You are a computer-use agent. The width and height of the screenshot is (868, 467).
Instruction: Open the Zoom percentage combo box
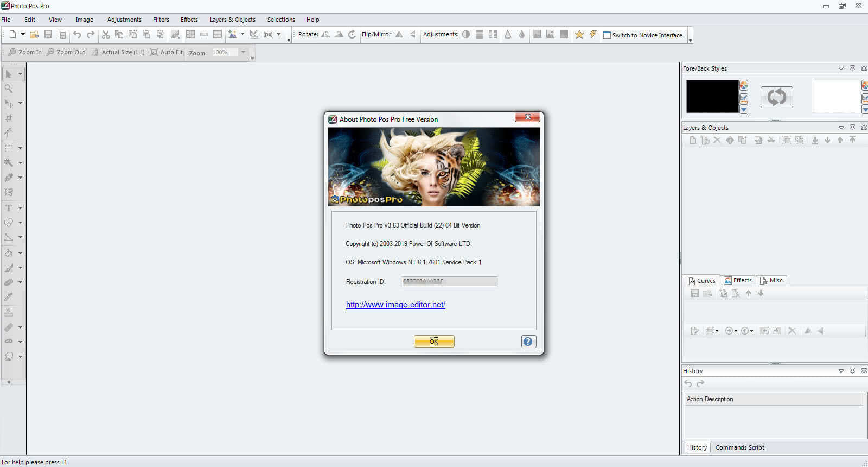[x=229, y=53]
